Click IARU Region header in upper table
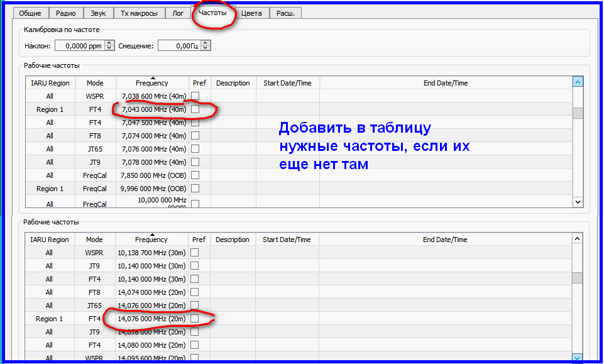Viewport: 604px width, 364px height. tap(50, 83)
